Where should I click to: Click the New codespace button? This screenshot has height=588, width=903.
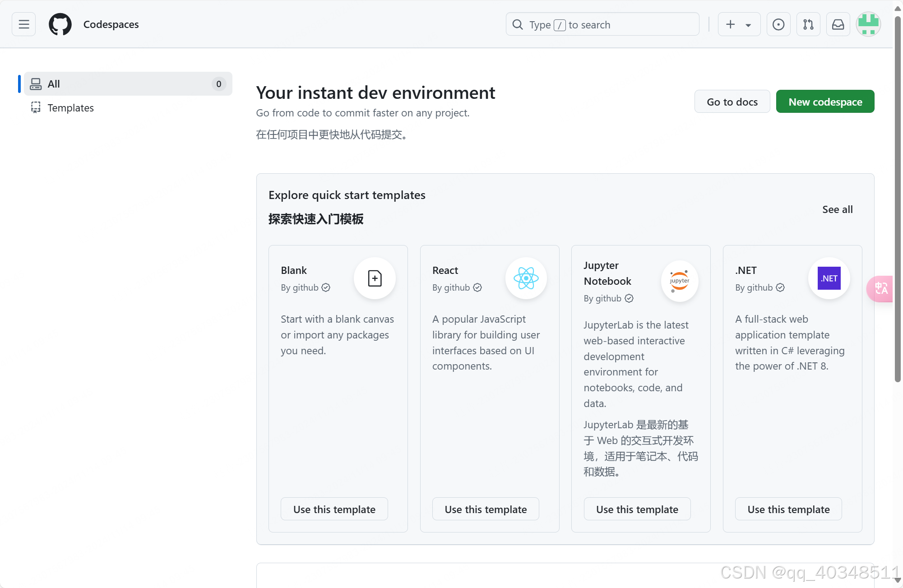pyautogui.click(x=825, y=102)
